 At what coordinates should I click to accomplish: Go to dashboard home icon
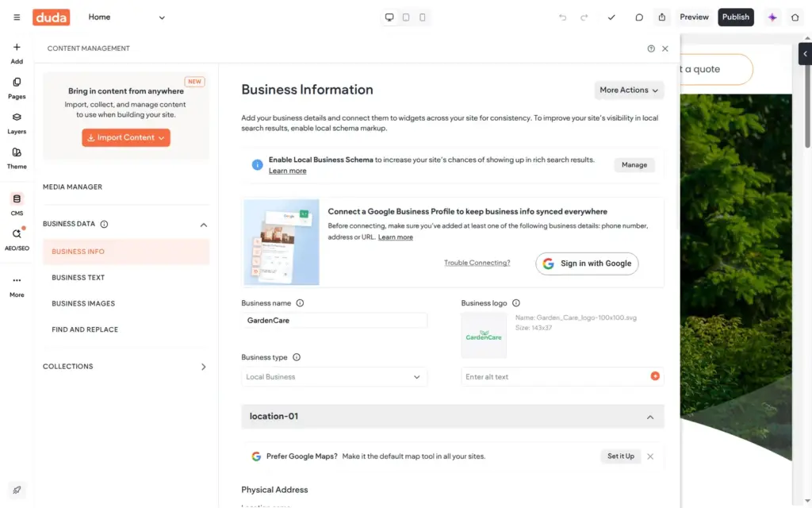[x=795, y=17]
